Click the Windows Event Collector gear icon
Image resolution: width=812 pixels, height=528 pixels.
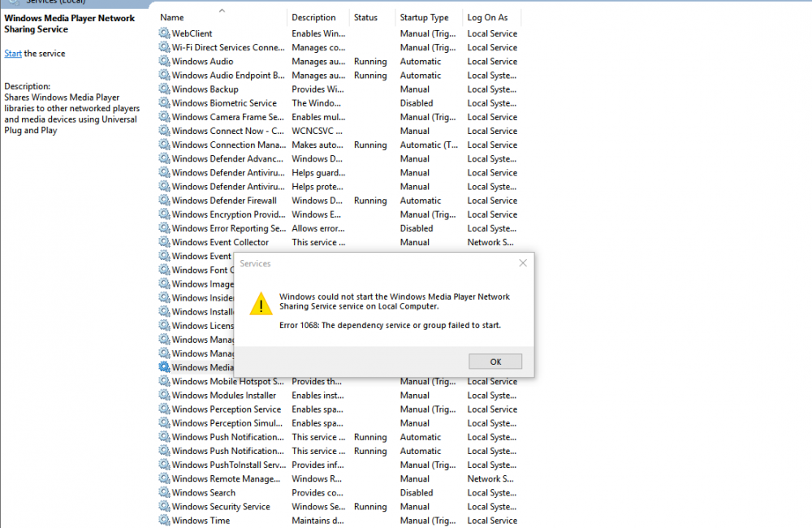(164, 243)
